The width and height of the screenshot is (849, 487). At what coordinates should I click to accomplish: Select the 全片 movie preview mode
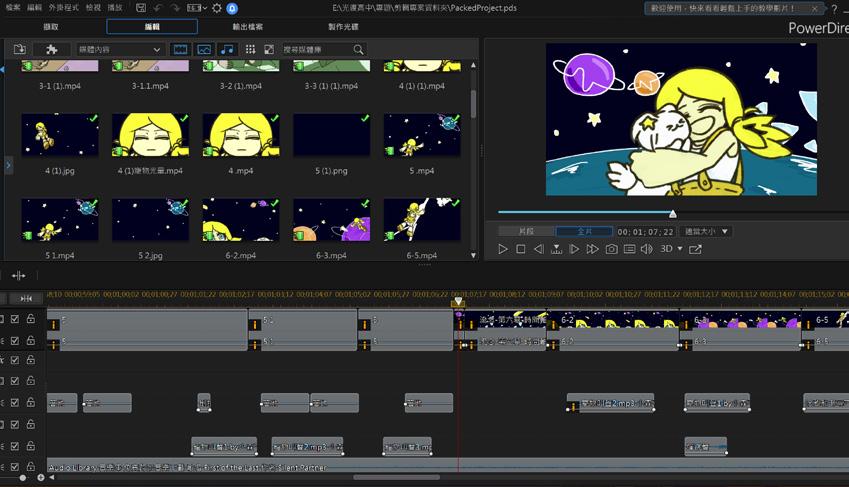click(x=584, y=231)
